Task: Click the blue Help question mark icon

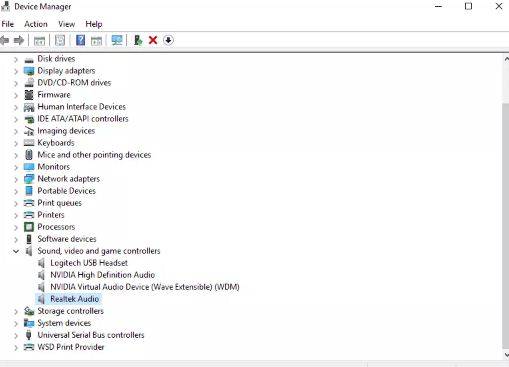Action: (80, 40)
